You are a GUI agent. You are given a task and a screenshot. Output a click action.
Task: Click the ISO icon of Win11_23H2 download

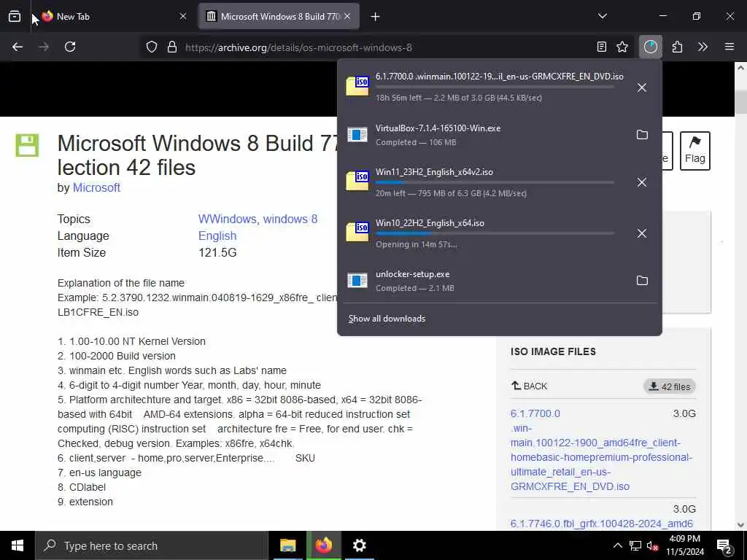(357, 181)
